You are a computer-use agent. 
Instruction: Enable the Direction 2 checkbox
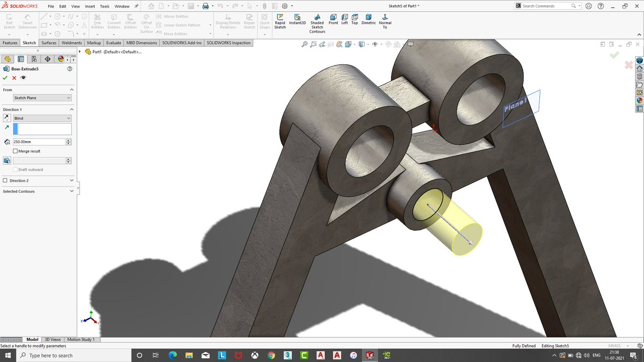(5, 181)
